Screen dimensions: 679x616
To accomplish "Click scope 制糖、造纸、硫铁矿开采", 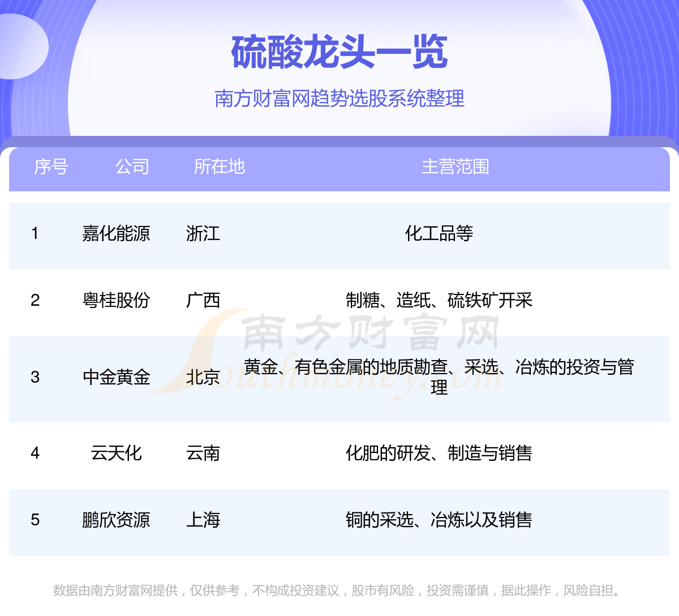I will click(439, 300).
